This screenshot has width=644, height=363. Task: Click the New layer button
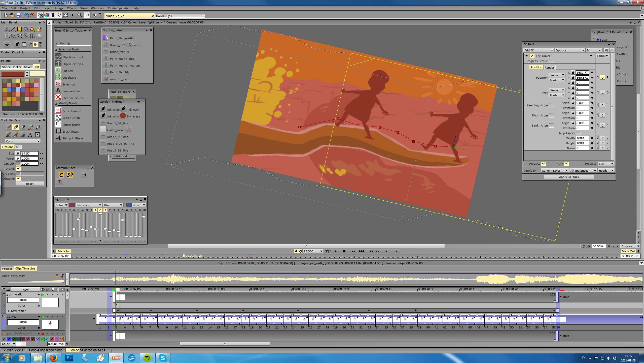pyautogui.click(x=25, y=289)
